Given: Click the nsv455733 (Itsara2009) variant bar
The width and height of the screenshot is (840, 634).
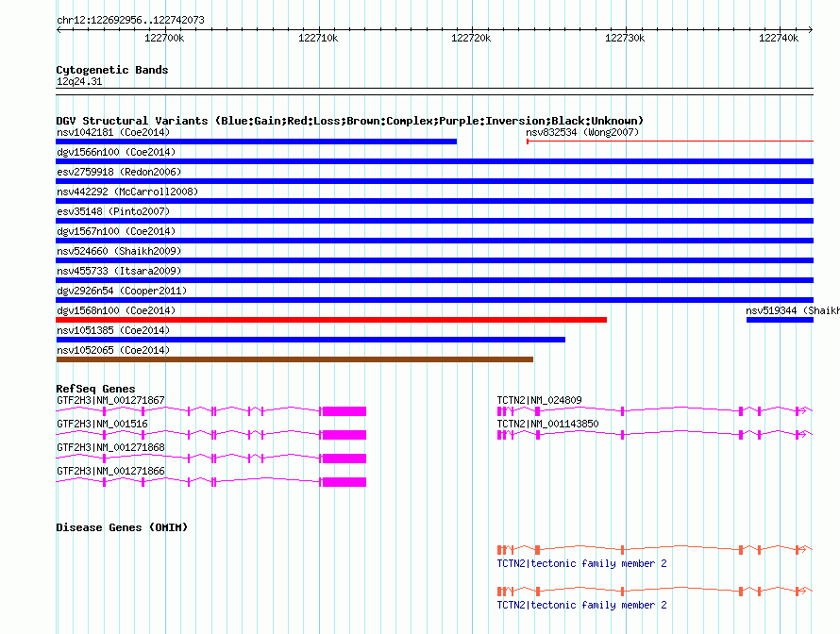Looking at the screenshot, I should (x=434, y=280).
